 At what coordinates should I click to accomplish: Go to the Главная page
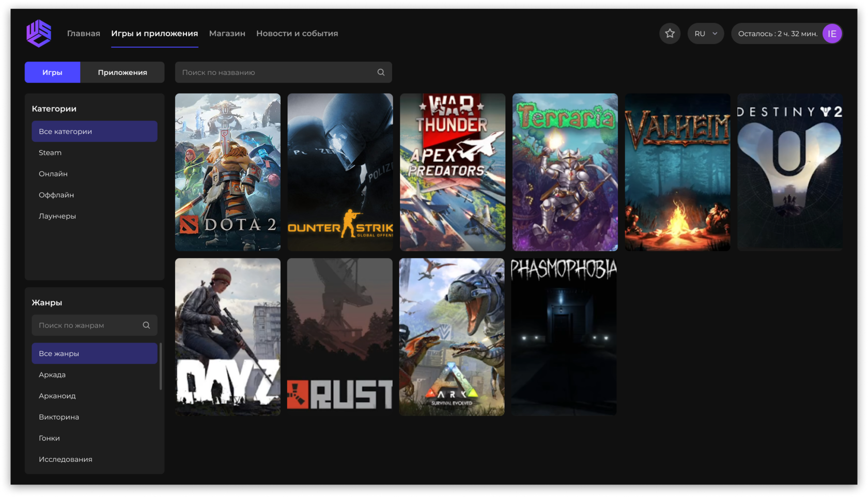pos(84,34)
